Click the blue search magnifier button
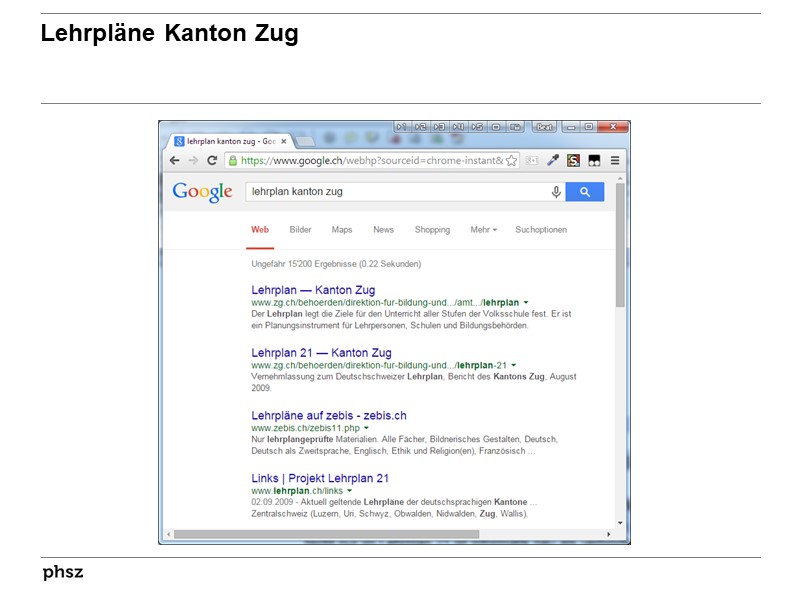 click(586, 193)
